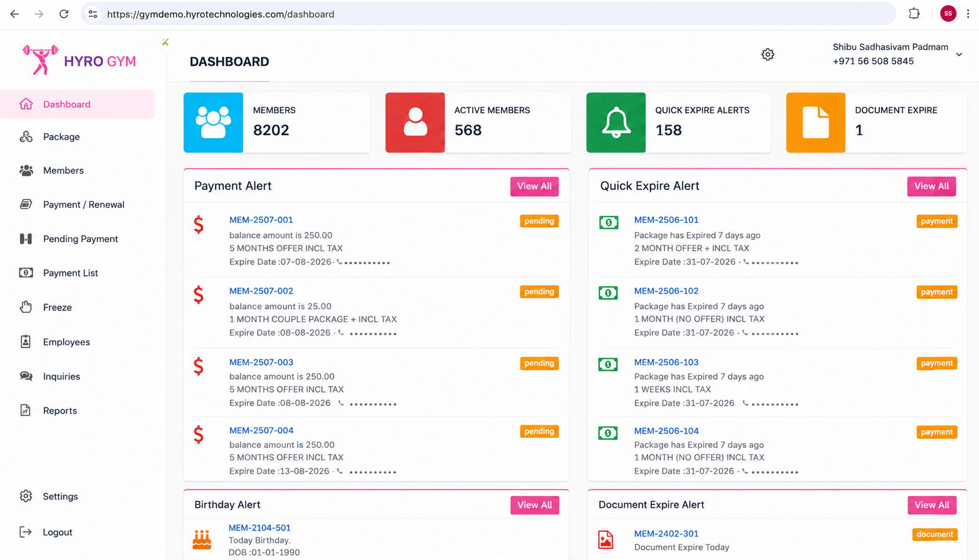Go back with browser back arrow

[x=15, y=14]
